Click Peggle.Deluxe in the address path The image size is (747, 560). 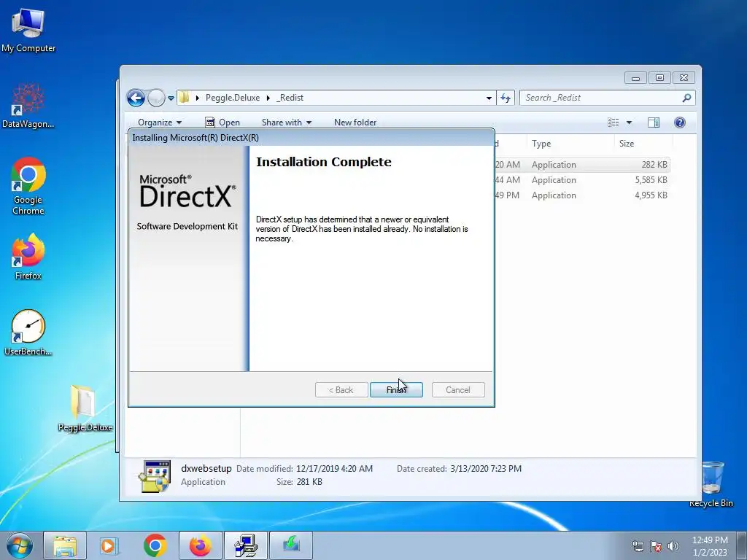tap(233, 98)
